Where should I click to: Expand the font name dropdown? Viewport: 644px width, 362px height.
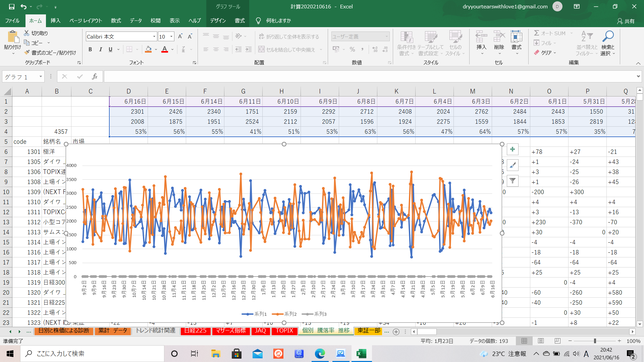coord(154,37)
